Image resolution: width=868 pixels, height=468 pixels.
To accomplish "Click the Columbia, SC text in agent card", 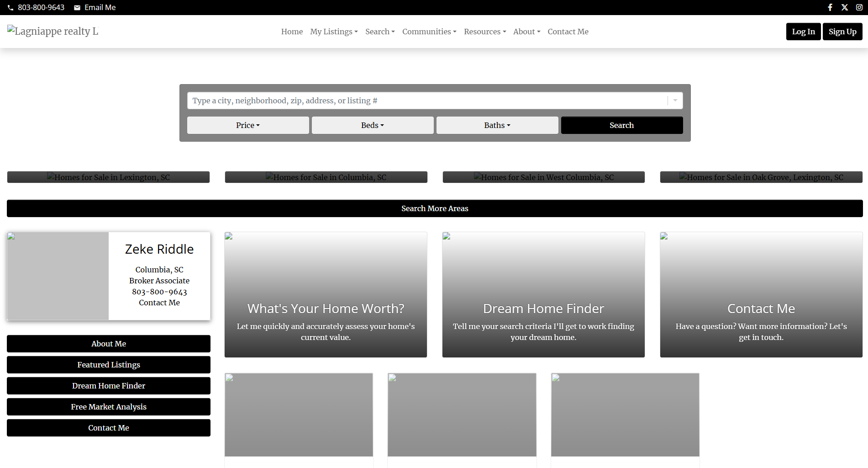I will [159, 270].
